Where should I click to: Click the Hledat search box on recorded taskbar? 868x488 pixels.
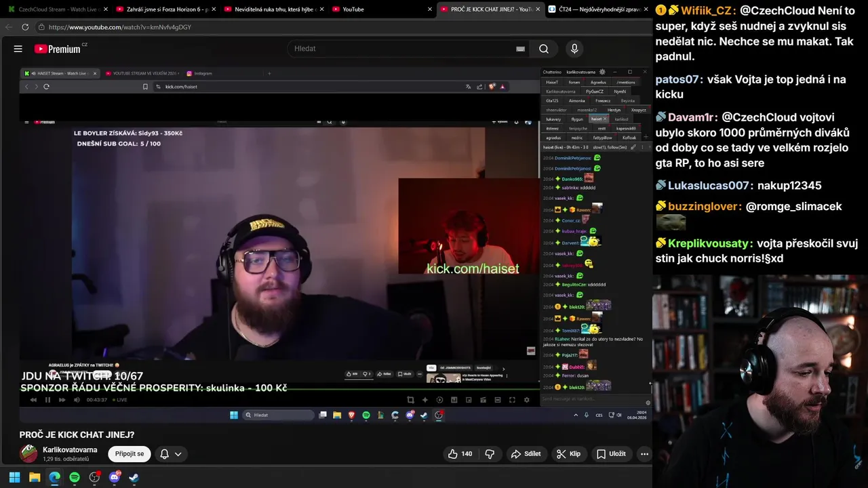point(278,415)
